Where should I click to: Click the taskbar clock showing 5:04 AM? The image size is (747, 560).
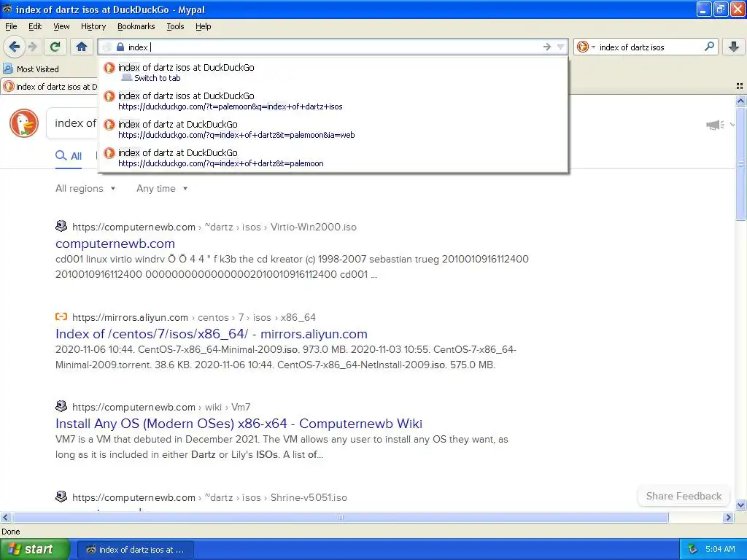[720, 550]
